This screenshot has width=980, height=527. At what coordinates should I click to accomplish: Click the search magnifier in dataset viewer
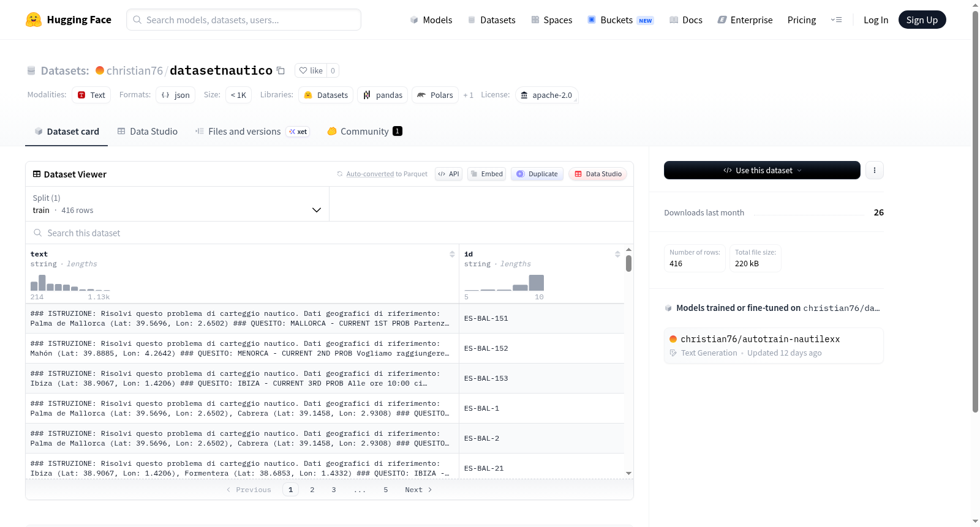[x=38, y=233]
